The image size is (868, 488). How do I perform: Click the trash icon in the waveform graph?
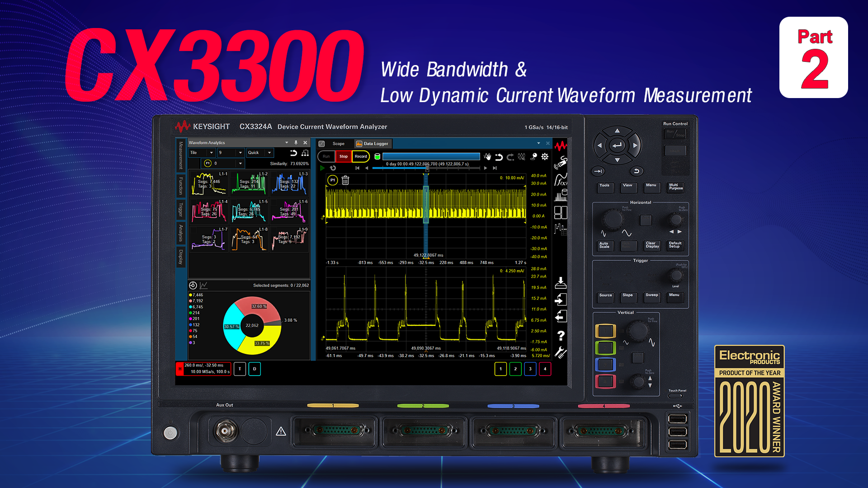click(x=346, y=180)
